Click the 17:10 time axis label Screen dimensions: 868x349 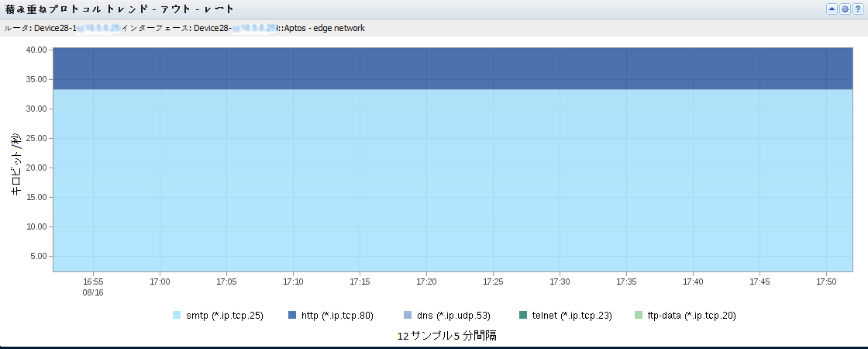pos(293,282)
